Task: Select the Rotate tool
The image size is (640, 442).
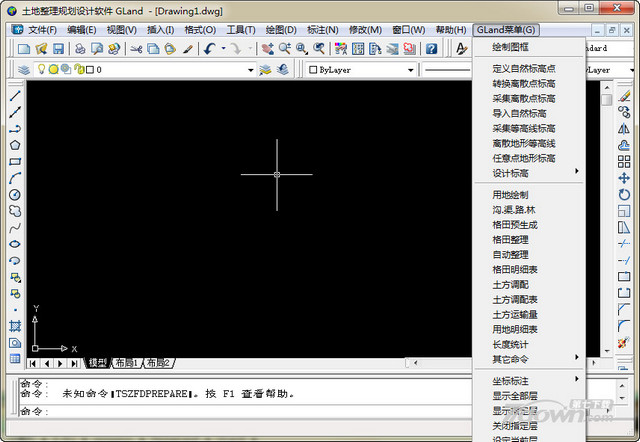Action: point(624,194)
